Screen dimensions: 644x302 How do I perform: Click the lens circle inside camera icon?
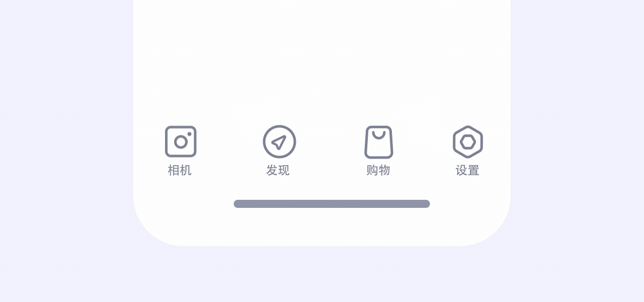click(x=181, y=142)
